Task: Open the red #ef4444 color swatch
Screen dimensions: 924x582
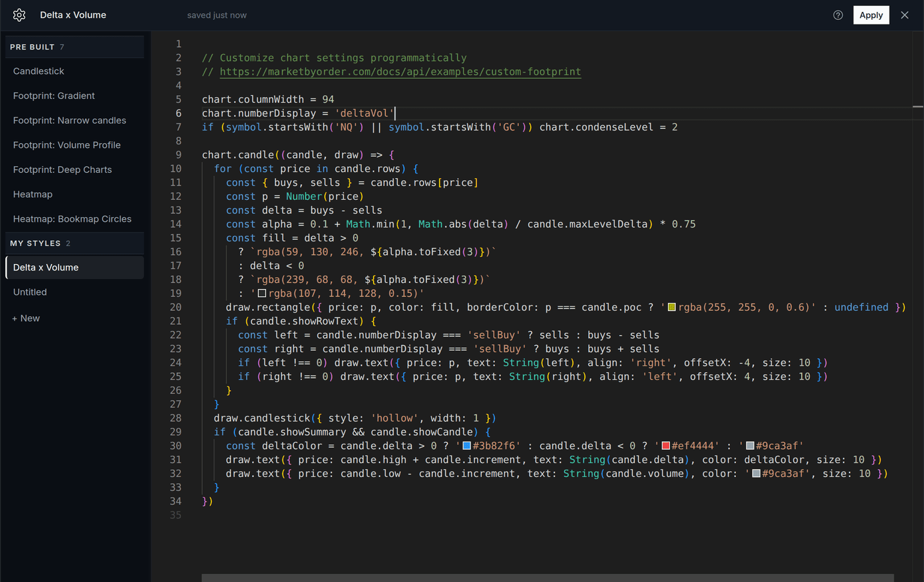Action: 666,446
